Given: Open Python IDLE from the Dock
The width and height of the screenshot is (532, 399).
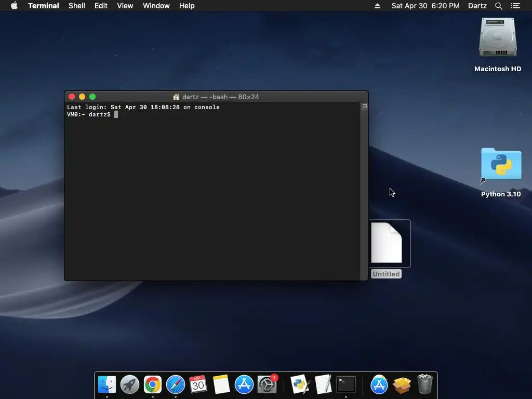Looking at the screenshot, I should 300,384.
